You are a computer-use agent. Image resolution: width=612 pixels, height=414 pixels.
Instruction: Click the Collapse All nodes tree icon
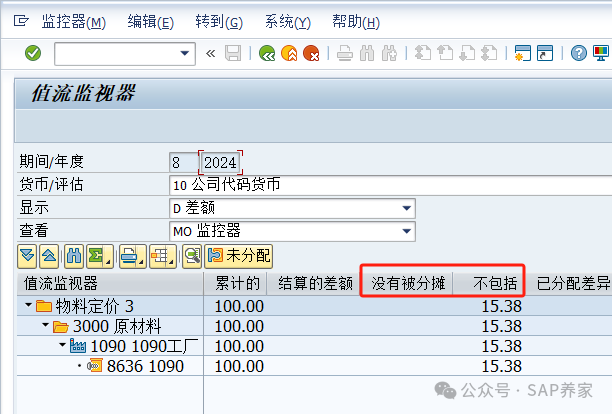coord(49,256)
